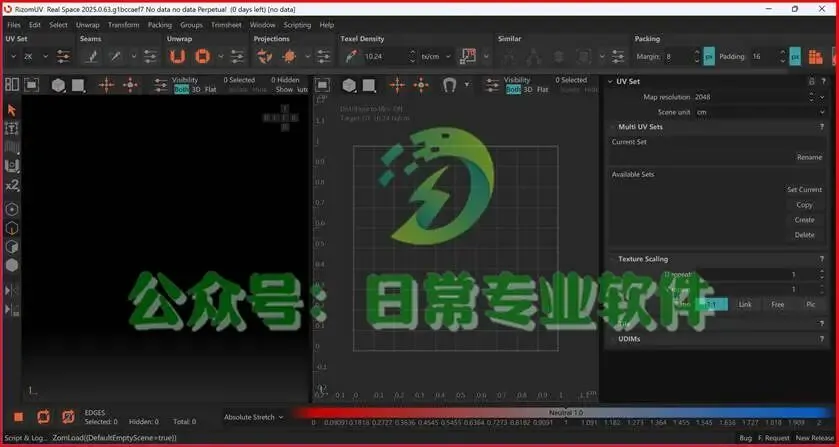Screen dimensions: 839x447
Task: Click the UV Set panel help question mark
Action: 822,81
